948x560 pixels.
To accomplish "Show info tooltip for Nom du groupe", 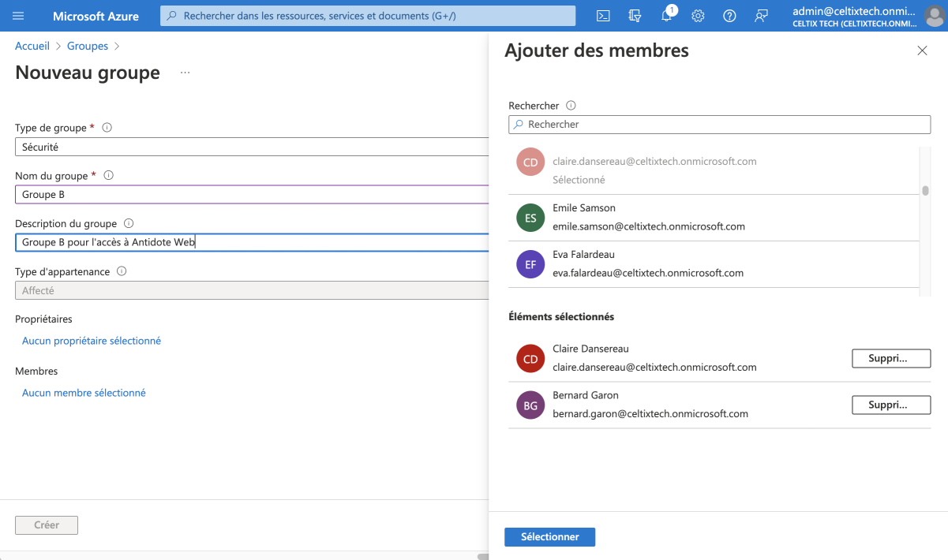I will [x=109, y=175].
